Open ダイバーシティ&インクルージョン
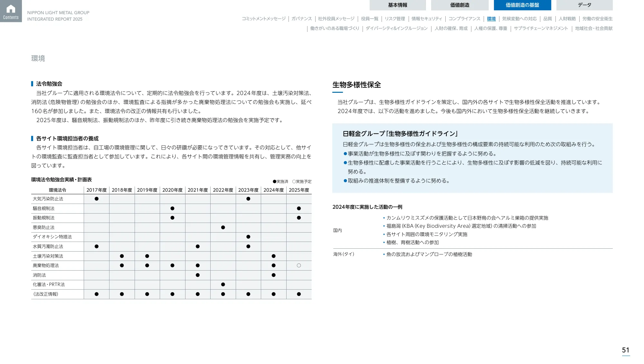 (397, 28)
